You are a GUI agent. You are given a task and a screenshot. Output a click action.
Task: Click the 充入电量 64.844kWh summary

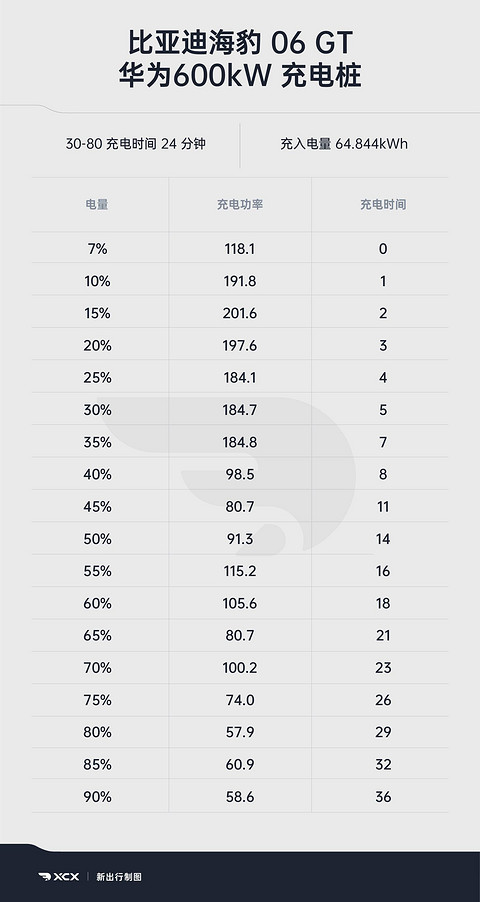click(344, 144)
